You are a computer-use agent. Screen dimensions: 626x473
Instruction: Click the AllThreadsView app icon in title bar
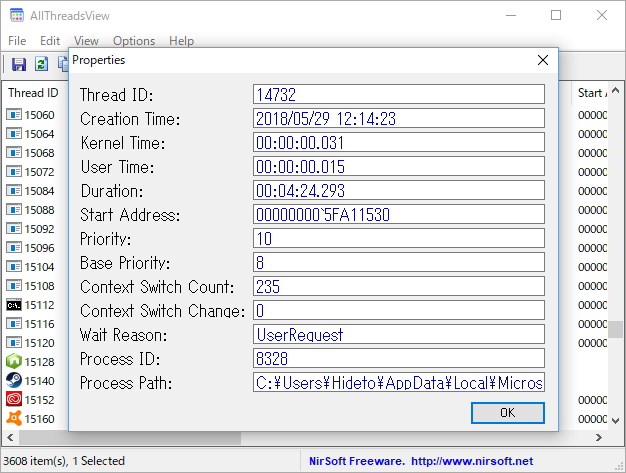tap(17, 16)
